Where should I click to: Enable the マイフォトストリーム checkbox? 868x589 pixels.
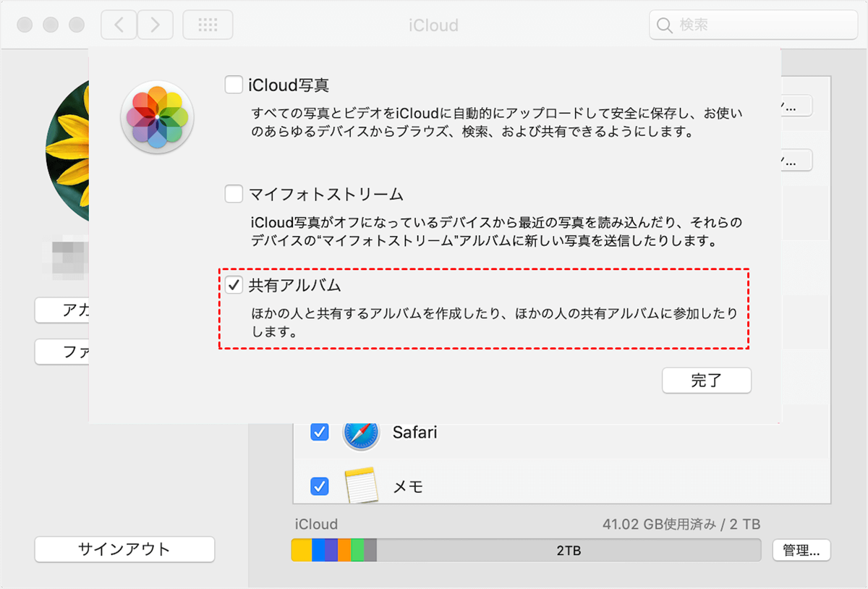click(x=233, y=194)
